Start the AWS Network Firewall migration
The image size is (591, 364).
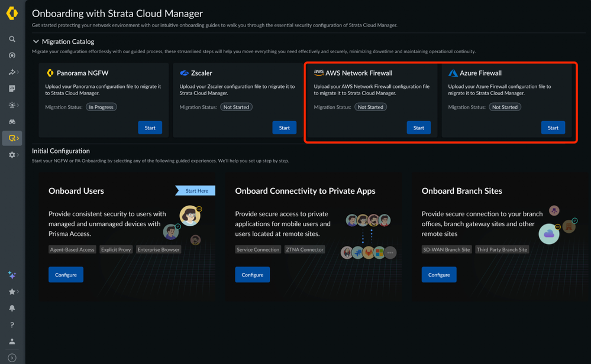(x=419, y=128)
